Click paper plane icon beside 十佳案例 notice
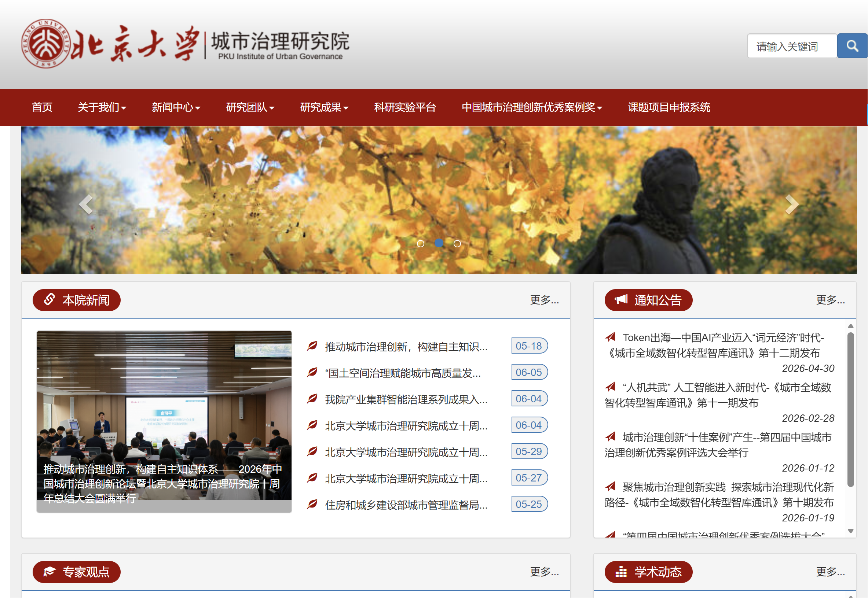868x598 pixels. pos(611,436)
